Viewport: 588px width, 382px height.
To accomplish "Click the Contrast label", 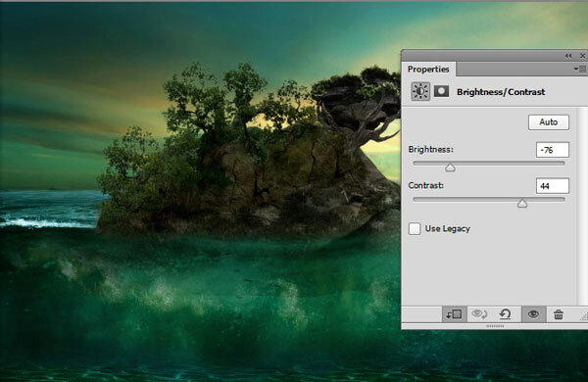I will pos(425,185).
